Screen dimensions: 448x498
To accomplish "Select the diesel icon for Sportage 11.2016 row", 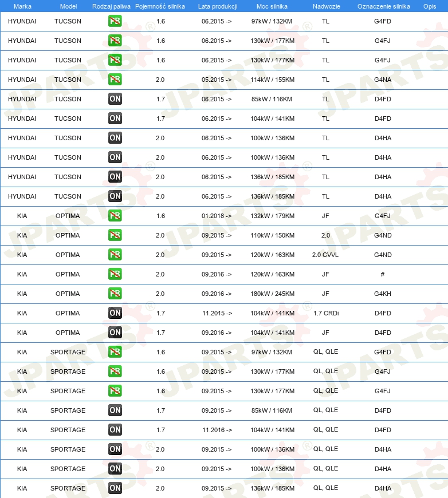I will (115, 429).
